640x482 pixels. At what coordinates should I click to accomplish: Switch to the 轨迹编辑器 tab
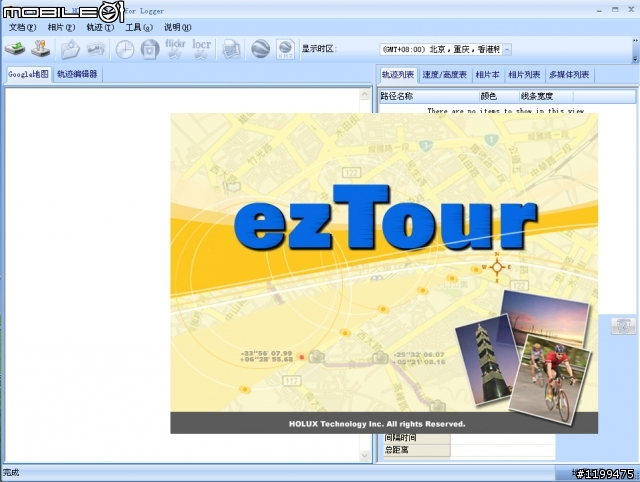(77, 74)
